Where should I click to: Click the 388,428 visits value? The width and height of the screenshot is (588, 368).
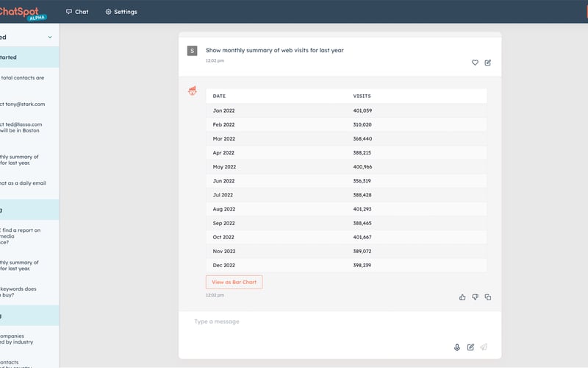click(362, 195)
